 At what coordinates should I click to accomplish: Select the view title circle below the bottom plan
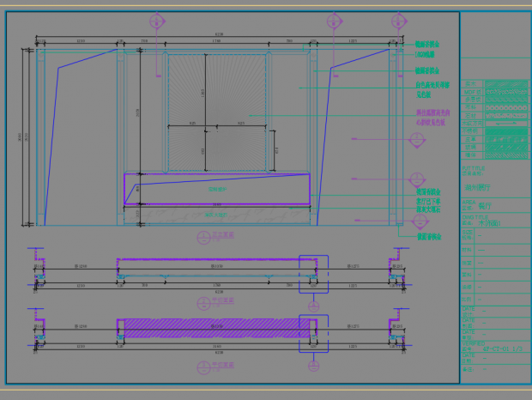[x=203, y=367]
